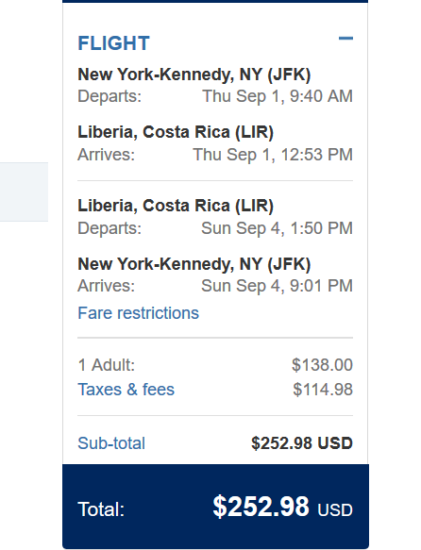This screenshot has width=421, height=550.
Task: Collapse the FLIGHT section with minus icon
Action: (x=346, y=39)
